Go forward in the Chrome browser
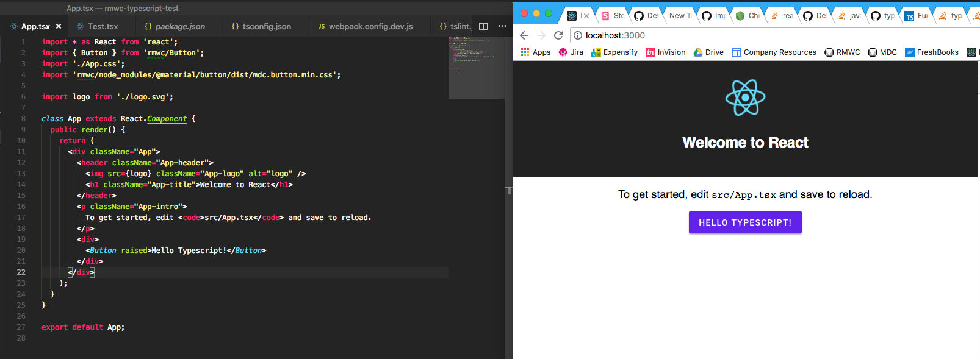 coord(541,35)
